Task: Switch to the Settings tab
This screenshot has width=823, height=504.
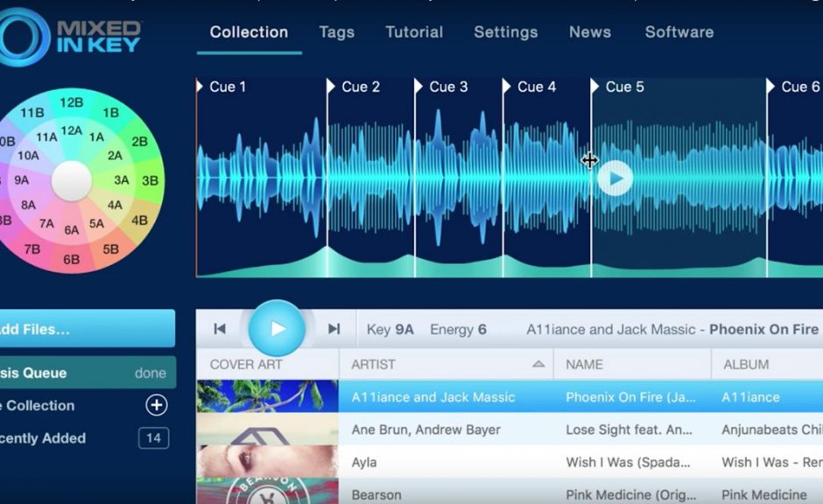Action: click(x=505, y=32)
